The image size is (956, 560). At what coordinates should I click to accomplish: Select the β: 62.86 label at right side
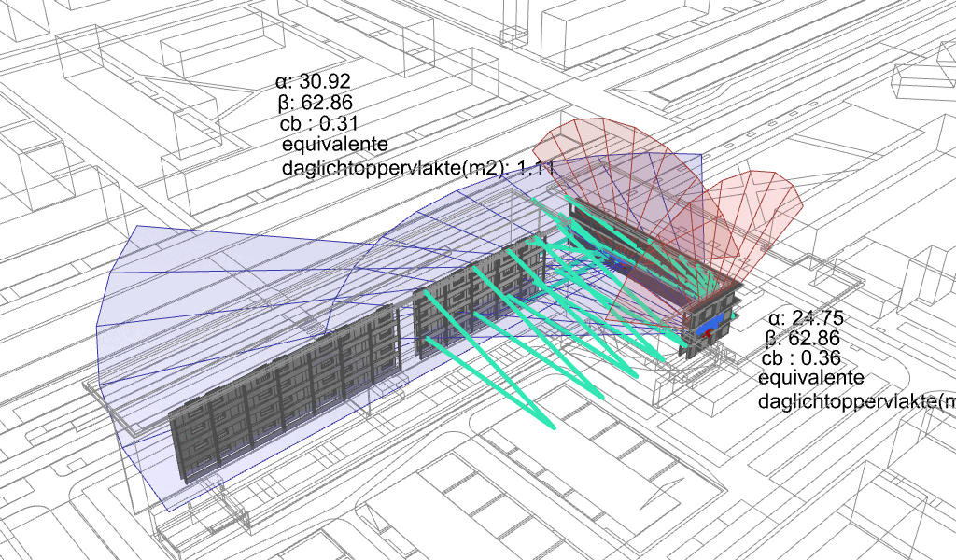coord(802,339)
